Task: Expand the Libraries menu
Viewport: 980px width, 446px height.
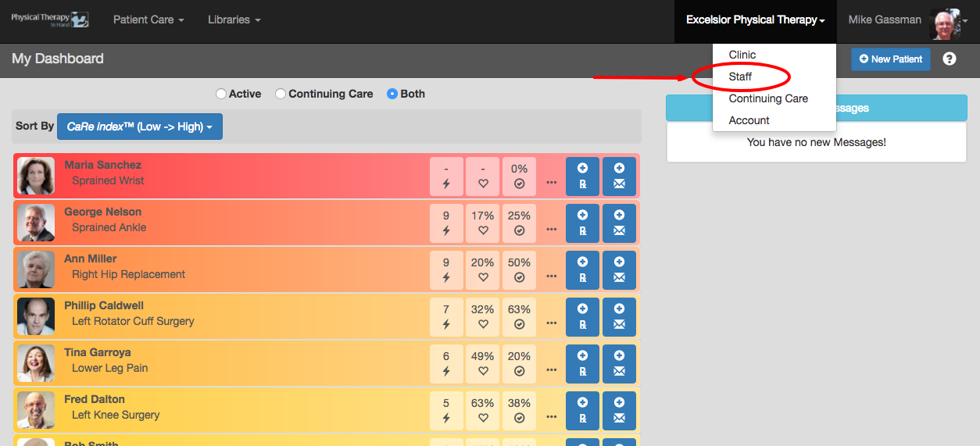Action: [x=234, y=20]
